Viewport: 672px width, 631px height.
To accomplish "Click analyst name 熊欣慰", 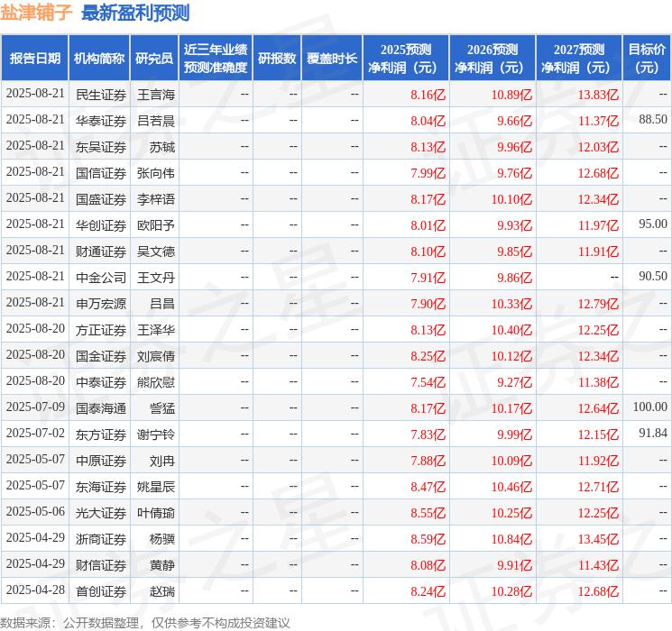I will point(155,382).
